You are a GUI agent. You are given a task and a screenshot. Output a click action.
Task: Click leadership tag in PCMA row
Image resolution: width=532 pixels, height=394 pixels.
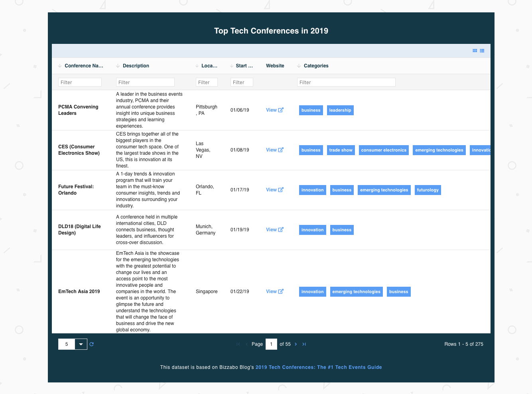click(340, 110)
